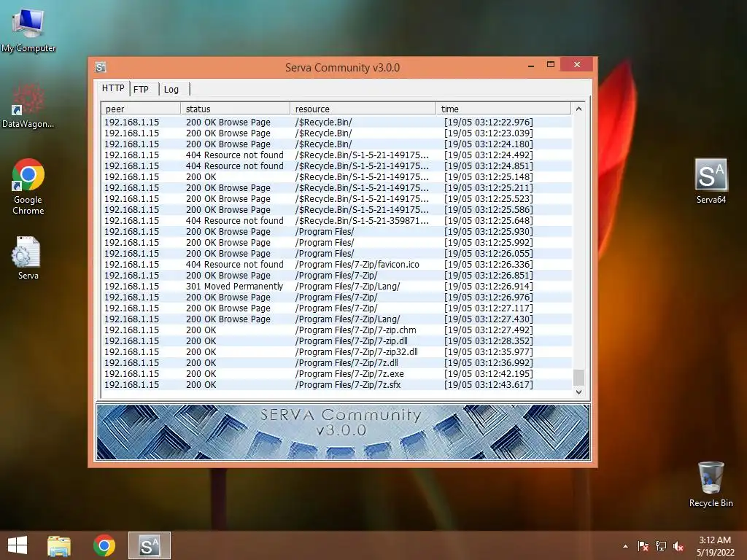Select Program Files row at 03:12:26.055
This screenshot has width=747, height=560.
(x=337, y=253)
